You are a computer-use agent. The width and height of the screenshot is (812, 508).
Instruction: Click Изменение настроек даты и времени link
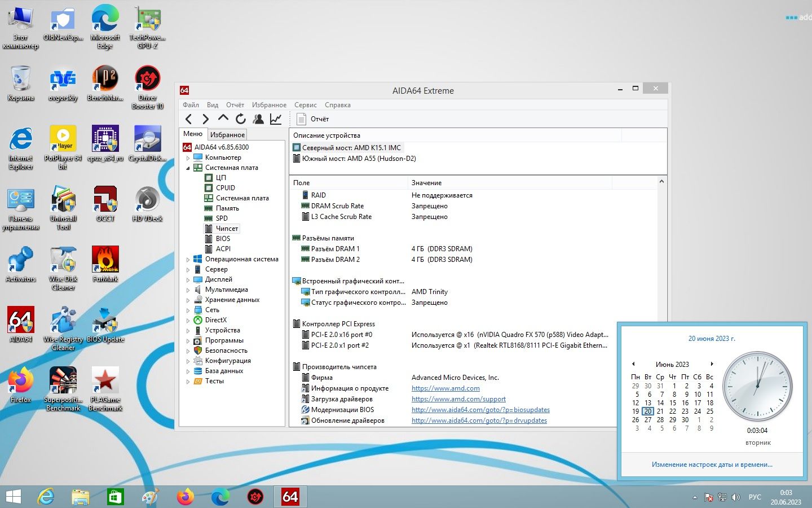712,465
